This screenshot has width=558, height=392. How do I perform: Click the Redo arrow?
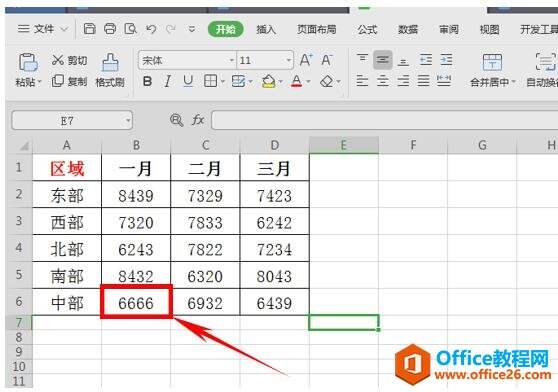(171, 29)
